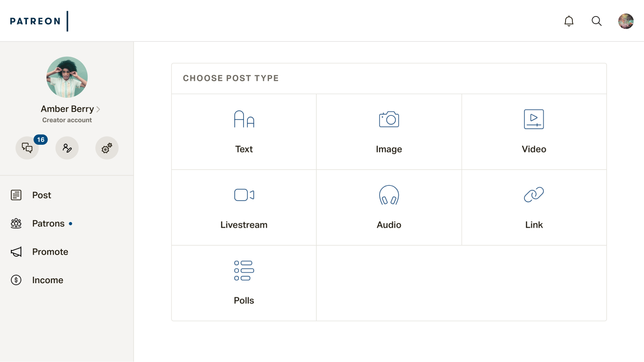Click the Patreon logo
The width and height of the screenshot is (644, 362).
coord(35,21)
